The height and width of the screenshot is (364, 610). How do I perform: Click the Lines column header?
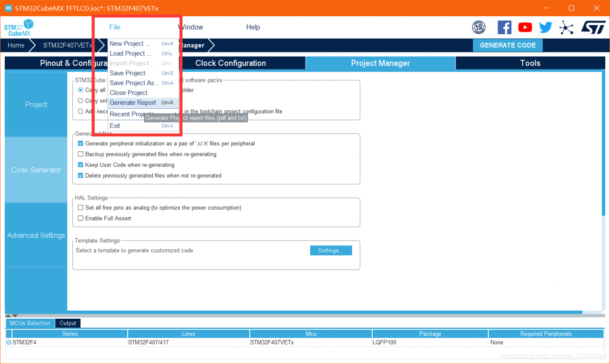[189, 334]
